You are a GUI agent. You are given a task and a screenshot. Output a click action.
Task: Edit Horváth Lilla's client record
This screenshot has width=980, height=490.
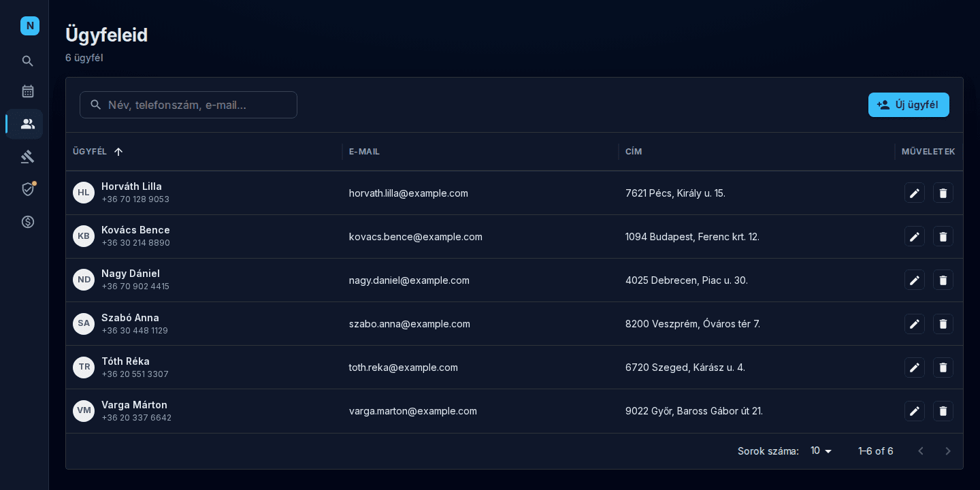[x=915, y=193]
